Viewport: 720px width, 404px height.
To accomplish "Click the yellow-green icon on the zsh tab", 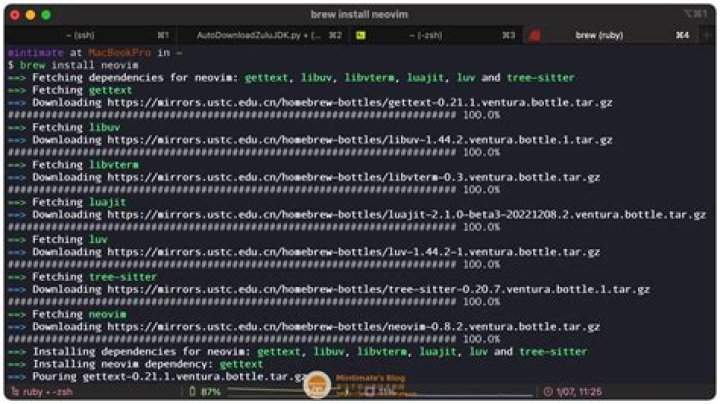I will tap(361, 35).
